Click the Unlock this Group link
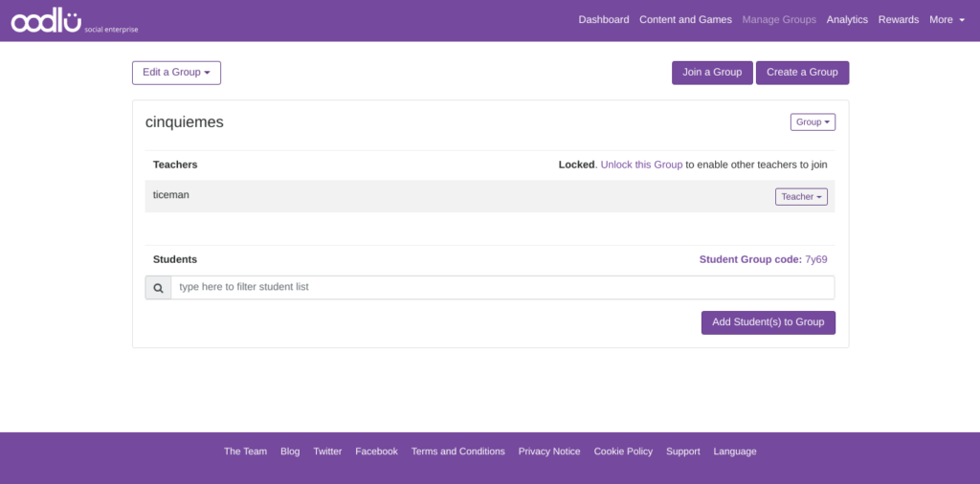Image resolution: width=980 pixels, height=484 pixels. click(641, 165)
